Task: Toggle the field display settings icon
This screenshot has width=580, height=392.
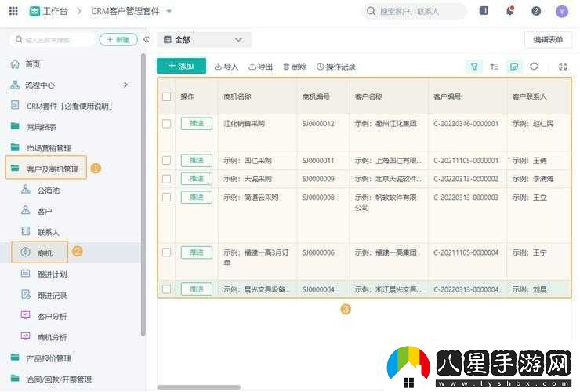Action: coord(514,67)
